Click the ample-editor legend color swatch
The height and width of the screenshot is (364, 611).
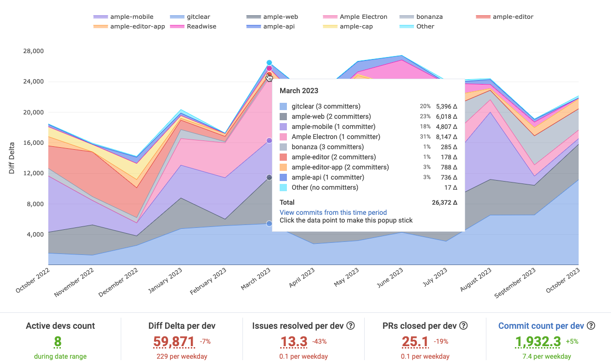pos(483,16)
